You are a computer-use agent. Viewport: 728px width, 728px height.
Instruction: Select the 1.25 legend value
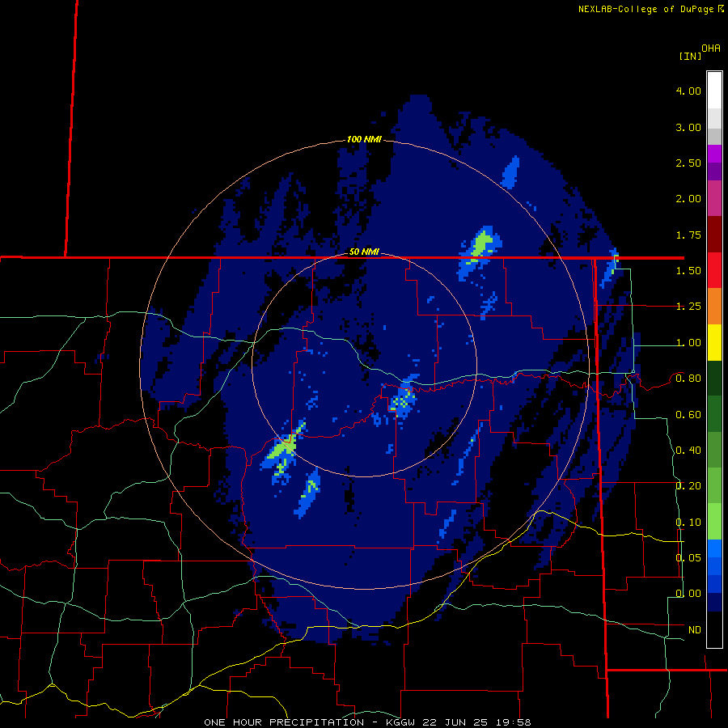pyautogui.click(x=688, y=307)
